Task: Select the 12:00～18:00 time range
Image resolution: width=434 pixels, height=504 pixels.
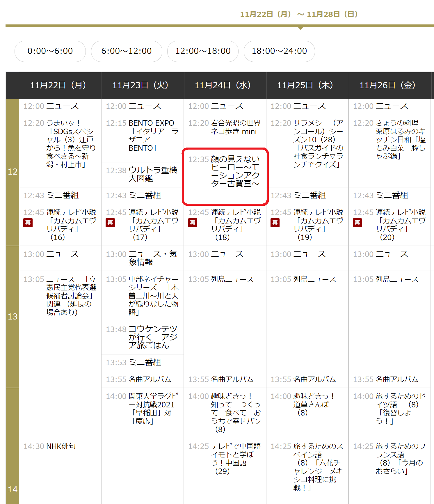Action: pos(203,51)
